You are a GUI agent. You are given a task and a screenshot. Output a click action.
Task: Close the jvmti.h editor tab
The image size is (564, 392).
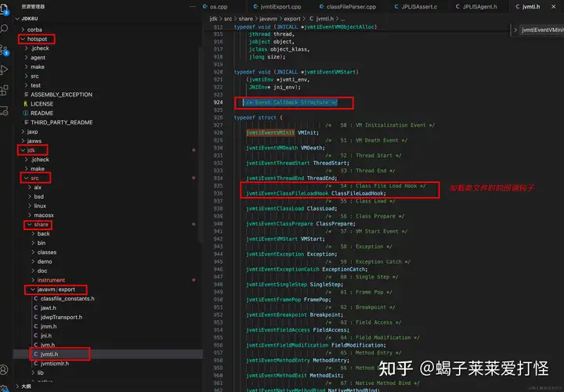click(553, 6)
